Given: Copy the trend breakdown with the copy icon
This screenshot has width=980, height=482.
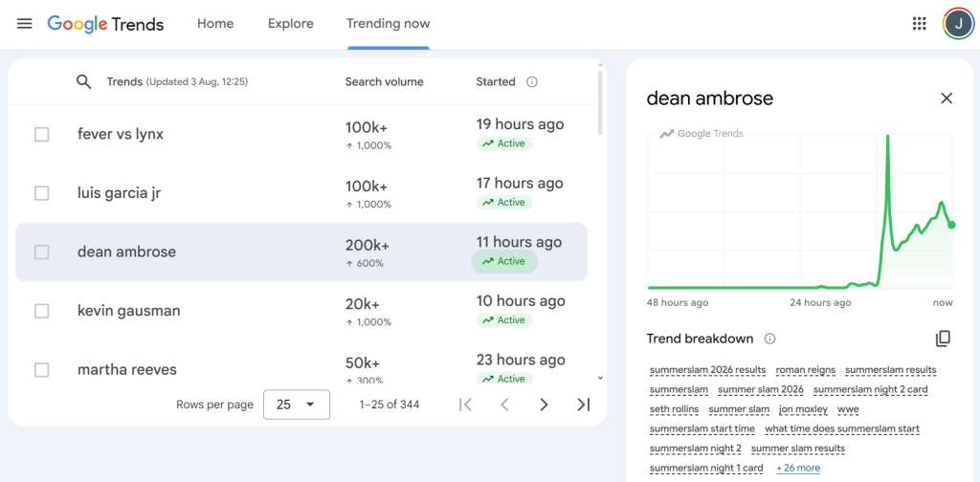Looking at the screenshot, I should coord(943,339).
